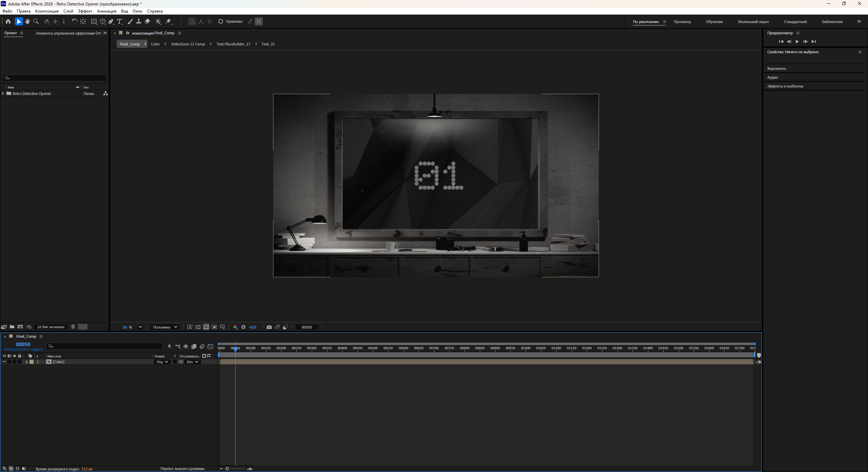Open the Эффект menu
The height and width of the screenshot is (472, 868).
tap(85, 11)
